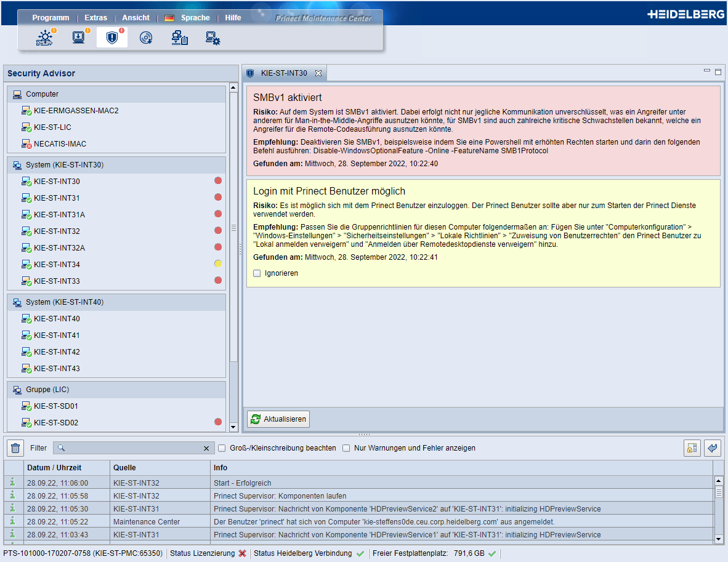
Task: Open the Programm menu
Action: pyautogui.click(x=51, y=18)
